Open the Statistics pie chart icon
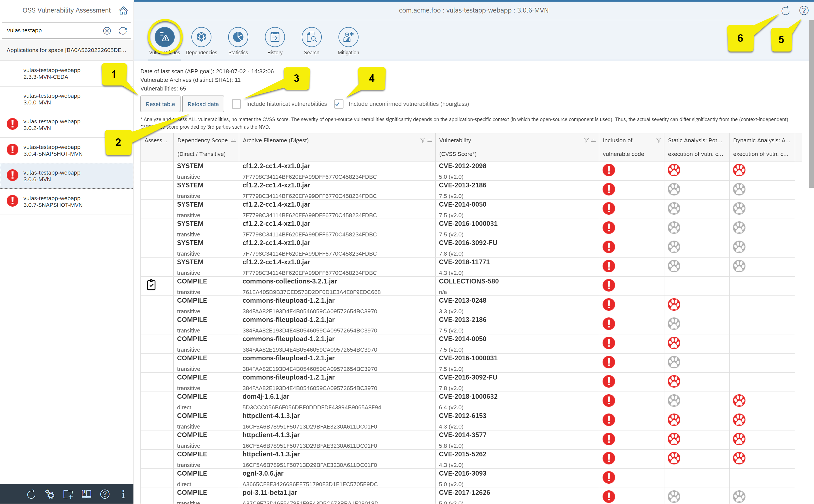 [x=238, y=37]
